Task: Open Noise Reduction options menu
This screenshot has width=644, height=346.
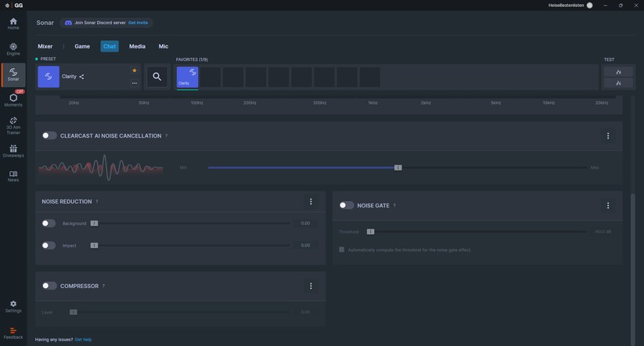Action: (x=311, y=201)
